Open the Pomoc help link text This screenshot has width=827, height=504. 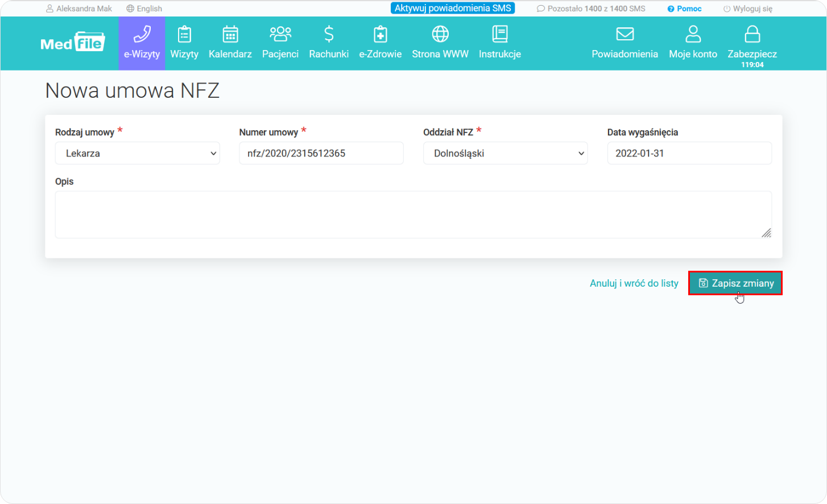[x=689, y=9]
